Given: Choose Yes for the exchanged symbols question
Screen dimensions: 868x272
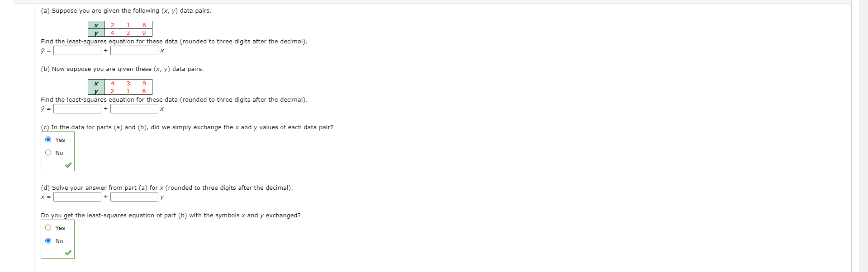Looking at the screenshot, I should [x=48, y=228].
